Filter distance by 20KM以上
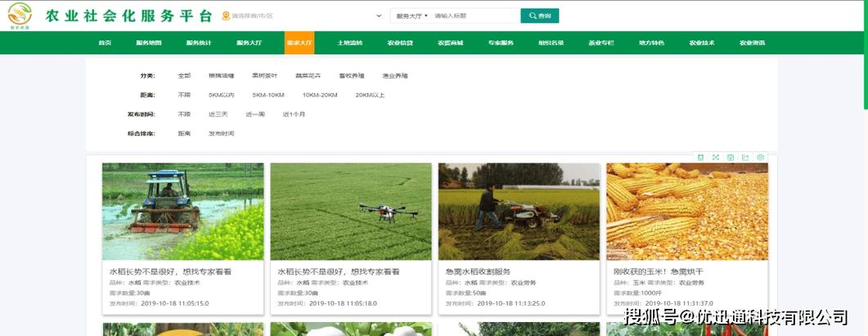Screen dimensions: 868x336 tap(370, 95)
